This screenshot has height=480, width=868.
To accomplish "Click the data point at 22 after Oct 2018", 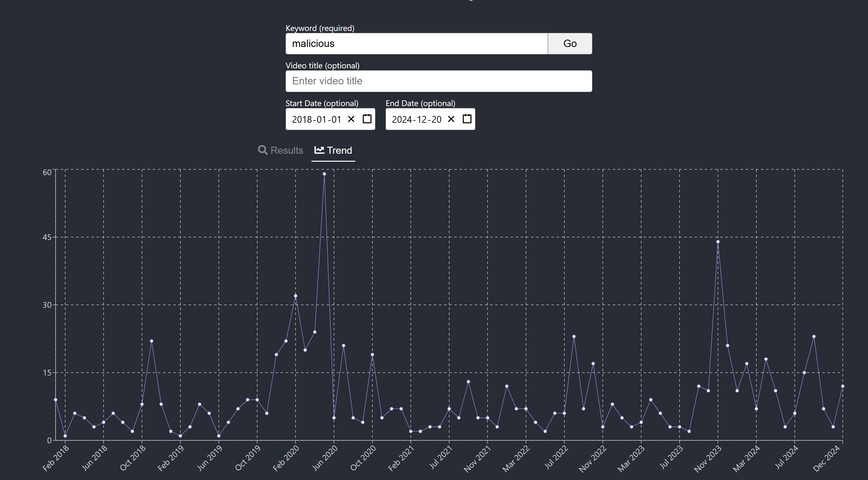I will click(x=152, y=341).
